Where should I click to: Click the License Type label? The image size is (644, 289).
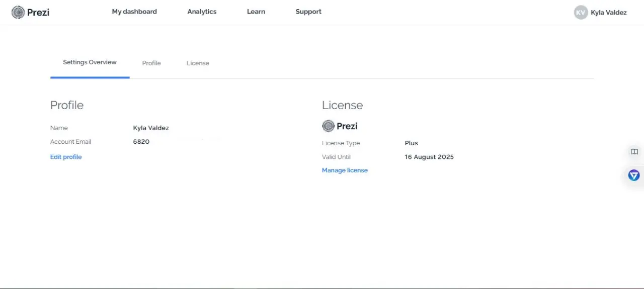[x=341, y=143]
